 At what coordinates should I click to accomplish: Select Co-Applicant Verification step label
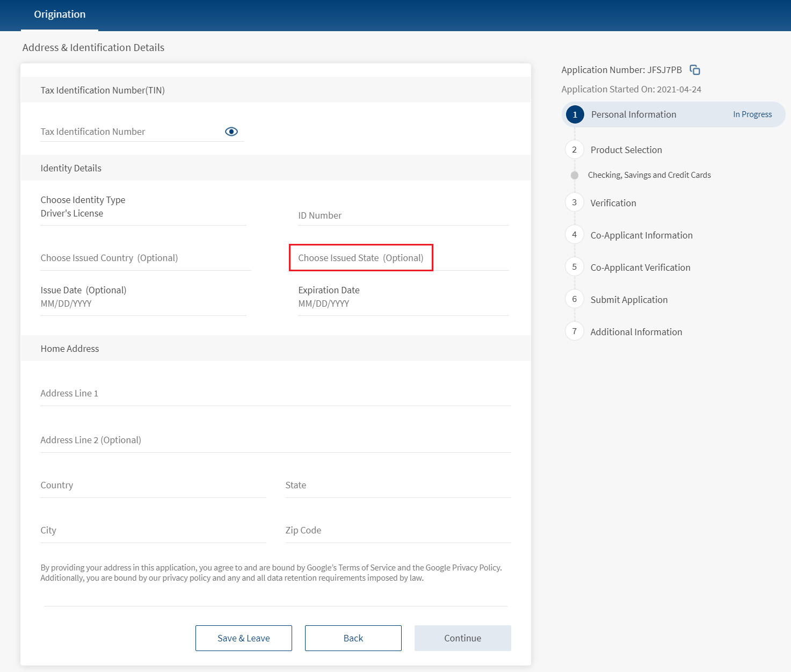click(640, 268)
